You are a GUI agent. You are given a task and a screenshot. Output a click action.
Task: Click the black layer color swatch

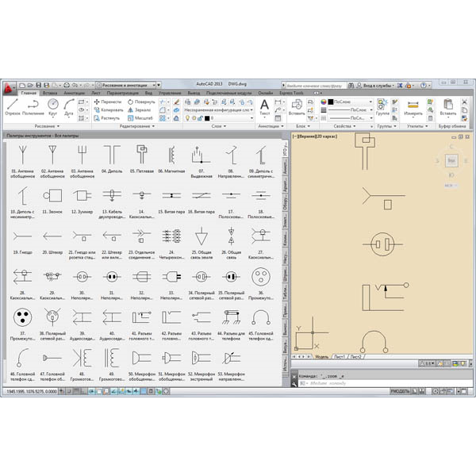[x=207, y=118]
